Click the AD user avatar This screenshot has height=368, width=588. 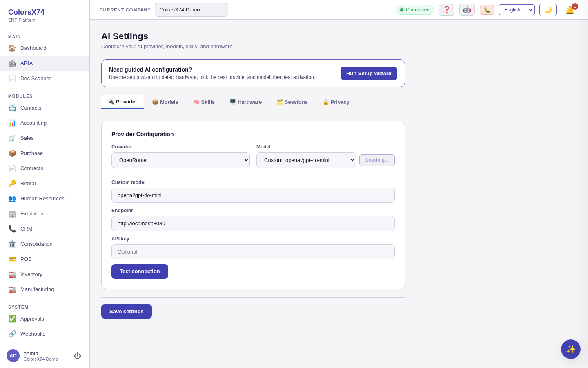click(x=13, y=356)
